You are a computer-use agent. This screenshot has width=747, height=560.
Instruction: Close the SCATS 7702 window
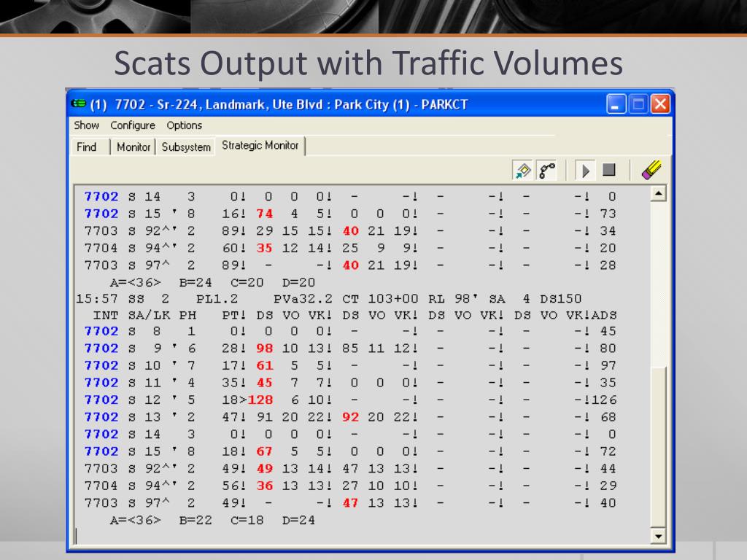pyautogui.click(x=660, y=104)
